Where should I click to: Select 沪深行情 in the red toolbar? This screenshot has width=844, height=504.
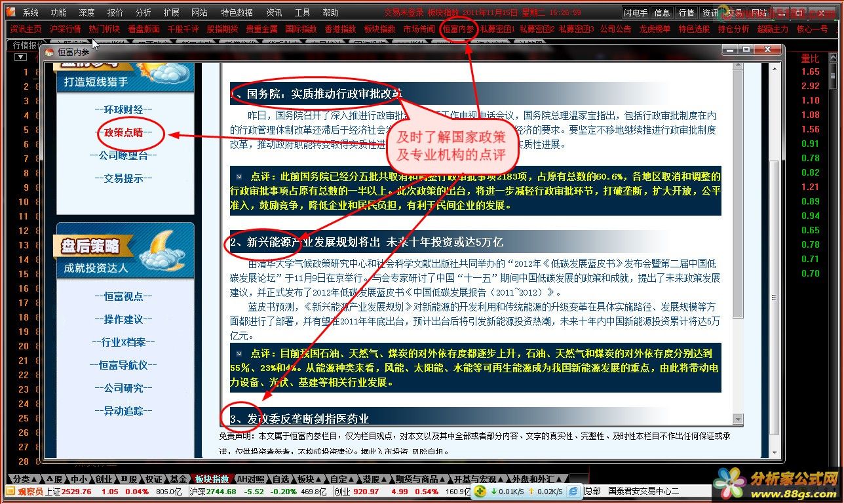click(x=65, y=29)
